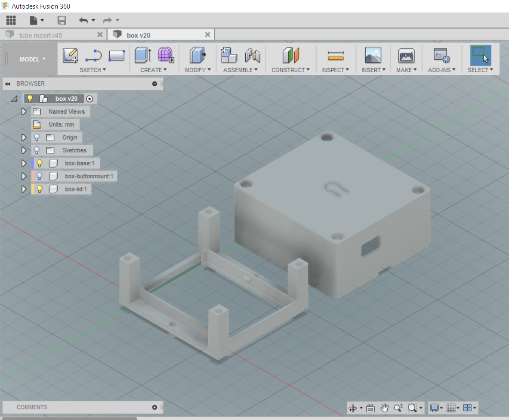
Task: Open the CREATE menu
Action: [153, 70]
